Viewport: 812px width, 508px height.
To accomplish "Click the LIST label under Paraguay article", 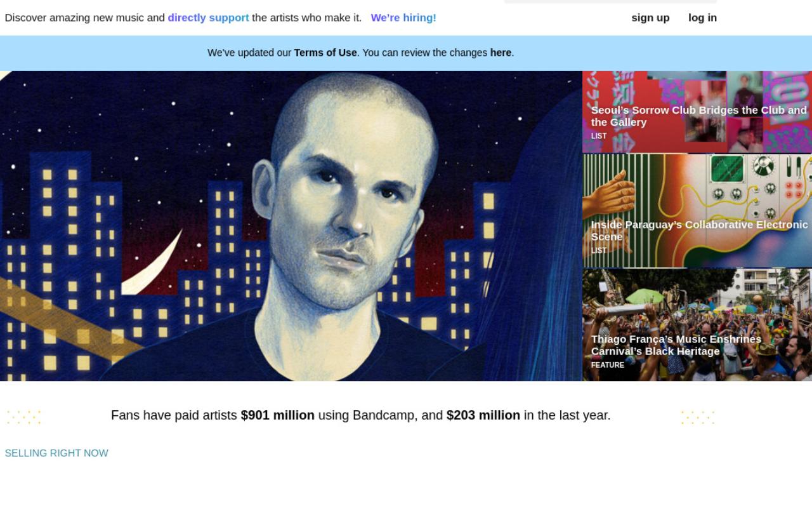I will click(x=599, y=250).
